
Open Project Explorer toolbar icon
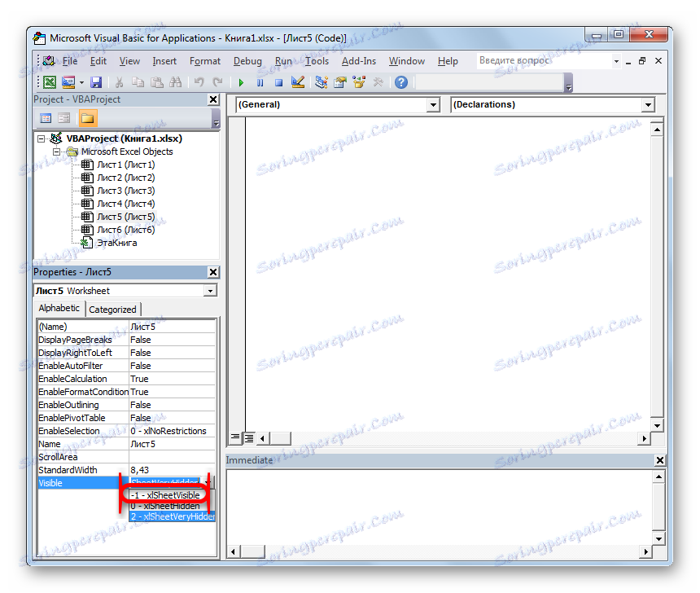321,82
